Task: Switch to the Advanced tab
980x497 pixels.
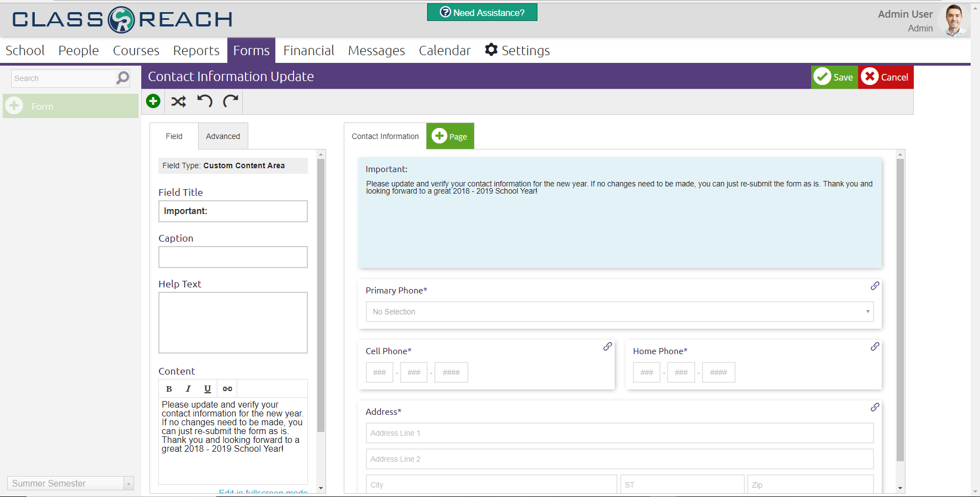Action: (x=223, y=136)
